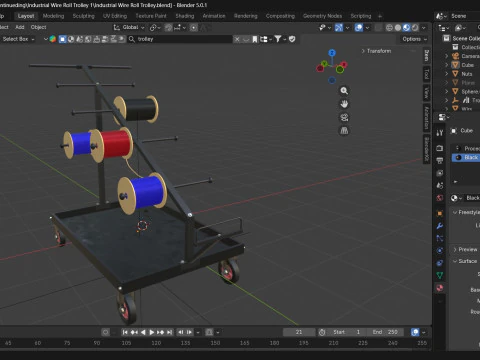Click the bookmark icon beside the search field
Image resolution: width=480 pixels, height=360 pixels.
click(x=255, y=39)
